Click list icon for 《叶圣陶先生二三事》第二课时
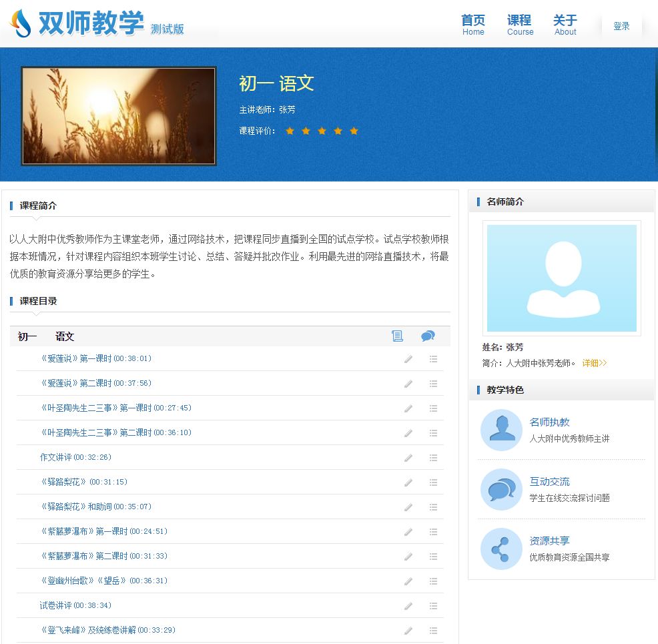 click(x=434, y=433)
